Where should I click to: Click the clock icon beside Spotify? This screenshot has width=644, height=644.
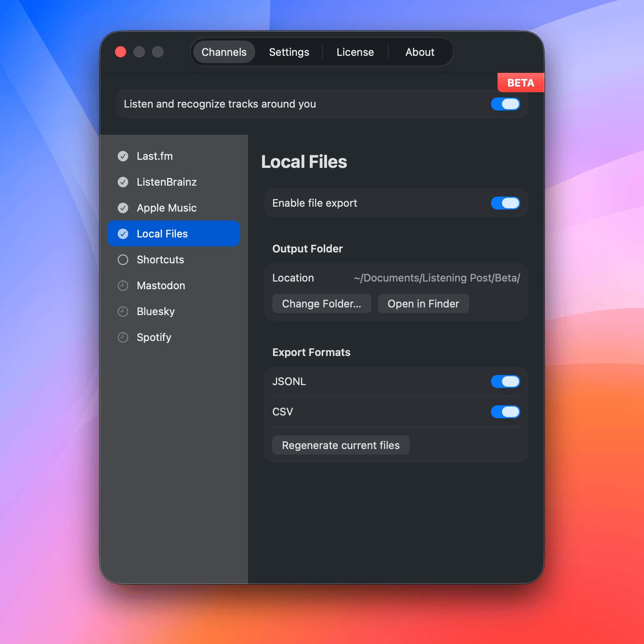click(x=123, y=337)
